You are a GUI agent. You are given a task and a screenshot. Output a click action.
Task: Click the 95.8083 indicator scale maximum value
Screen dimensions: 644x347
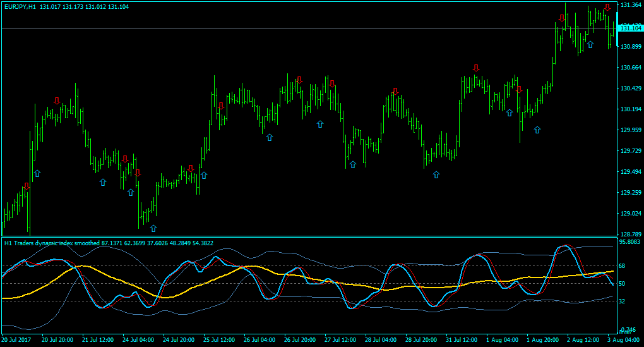point(630,242)
